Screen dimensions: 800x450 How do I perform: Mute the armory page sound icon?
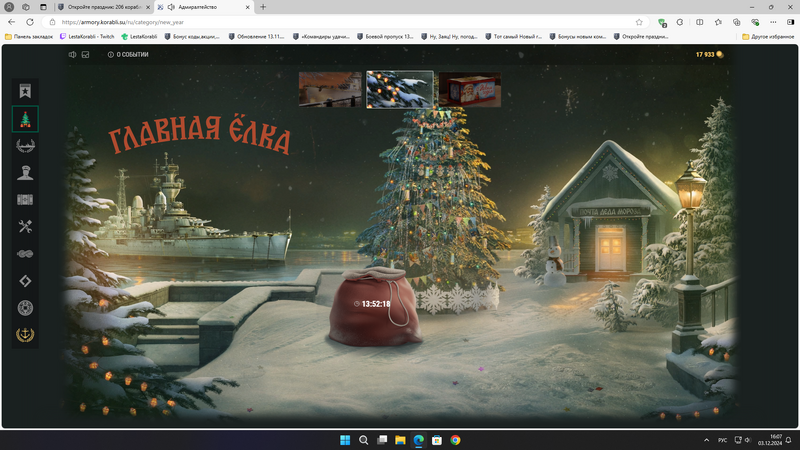pyautogui.click(x=72, y=55)
